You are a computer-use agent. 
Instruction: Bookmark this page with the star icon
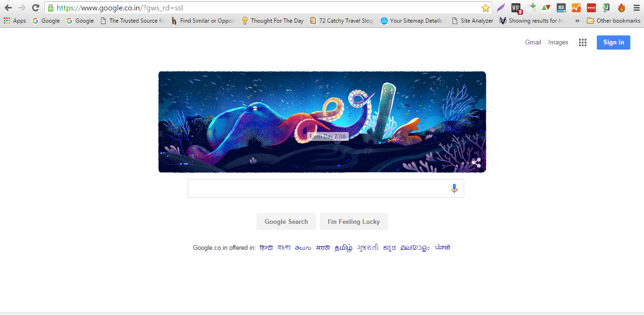(485, 8)
